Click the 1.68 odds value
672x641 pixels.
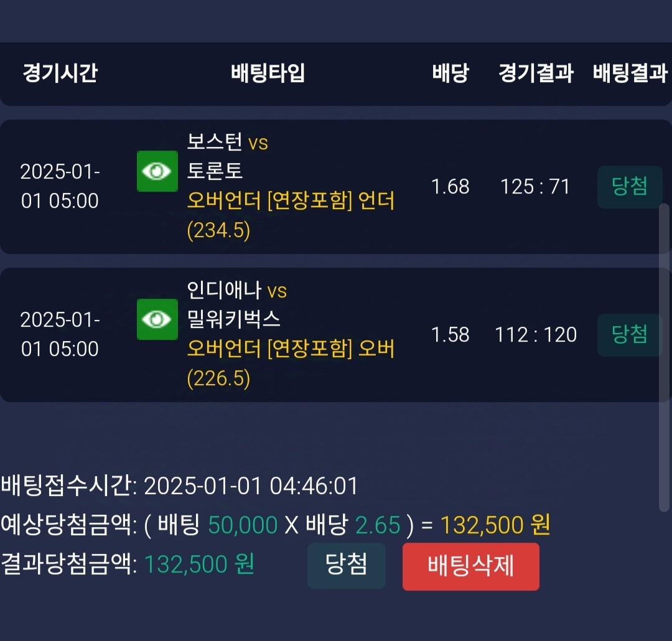[450, 187]
